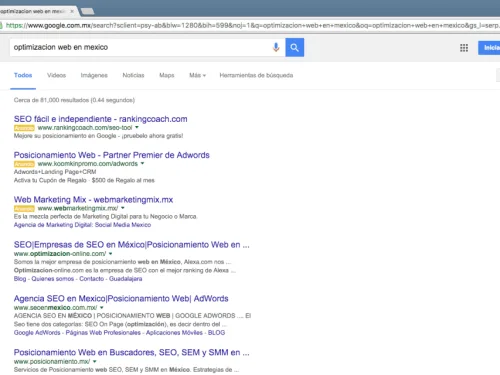Screen dimensions: 500x375
Task: Open a new browser tab
Action: [88, 11]
